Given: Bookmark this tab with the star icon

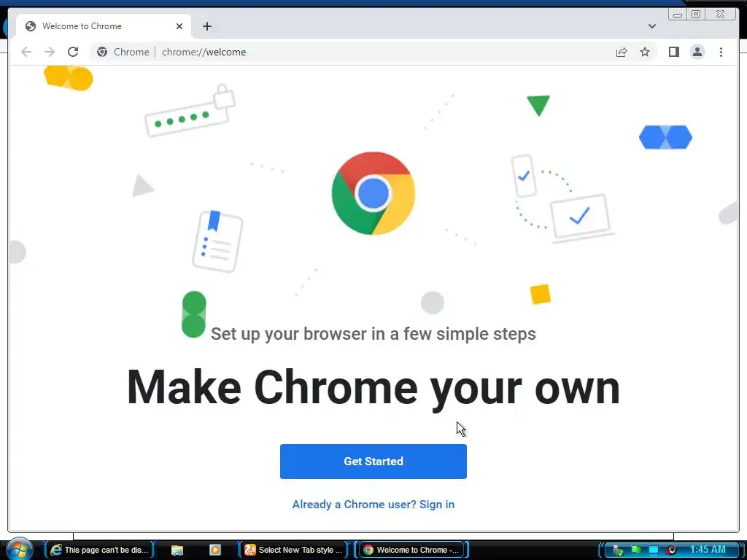Looking at the screenshot, I should (645, 52).
